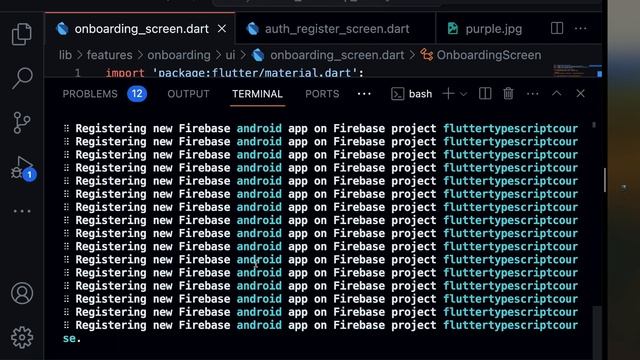
Task: Click the onboarding breadcrumb folder
Action: 179,55
